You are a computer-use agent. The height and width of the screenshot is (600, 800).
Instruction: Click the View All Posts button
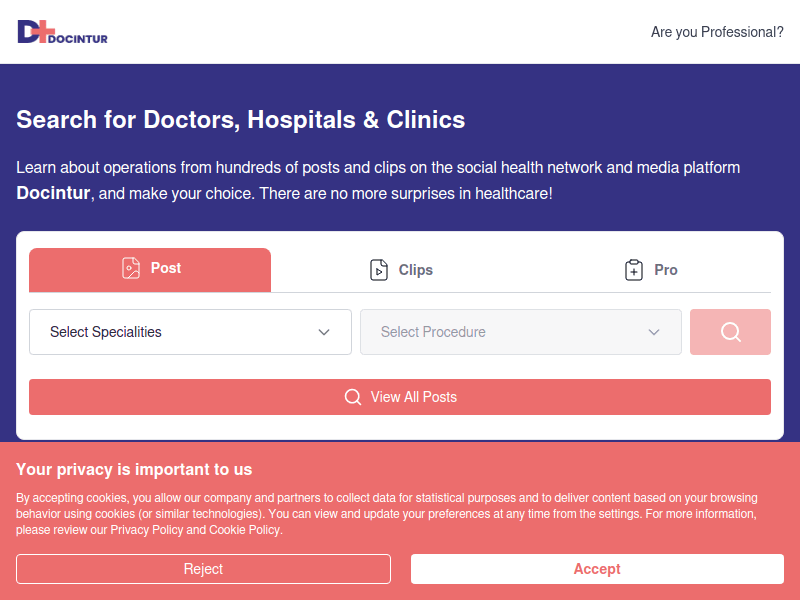tap(400, 397)
